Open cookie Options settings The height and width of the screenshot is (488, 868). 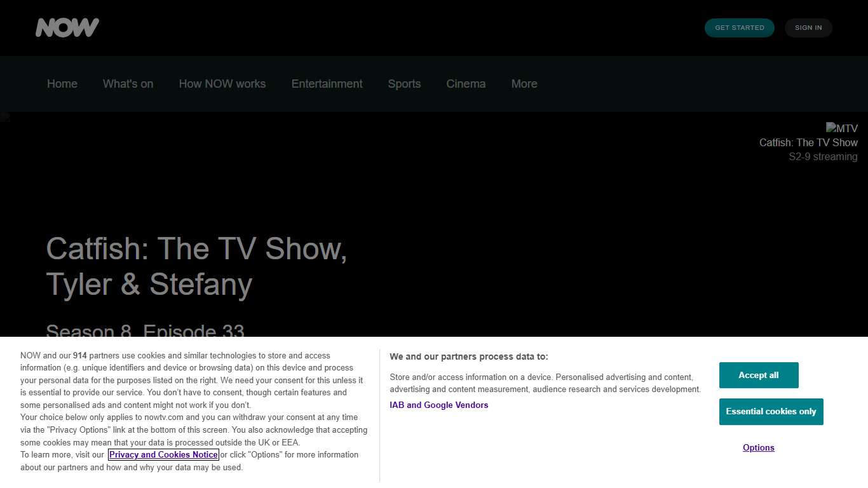[758, 447]
